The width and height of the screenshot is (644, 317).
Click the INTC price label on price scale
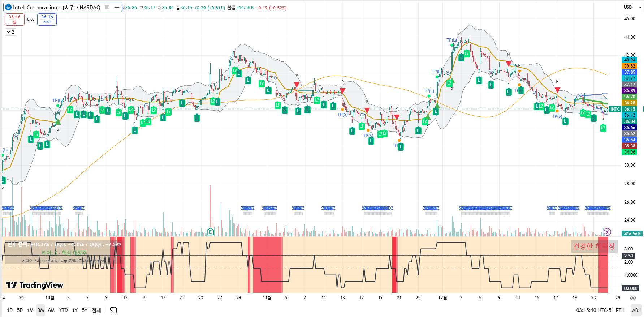click(615, 109)
